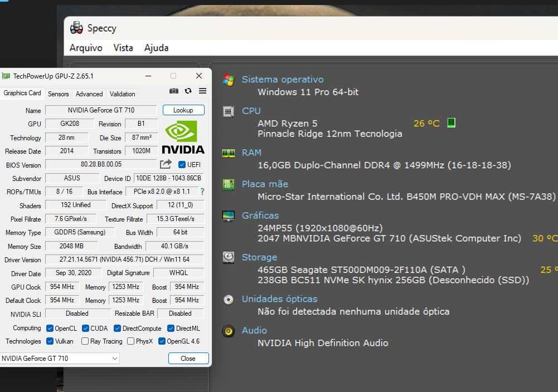Click the BIOS Version field 80.28.B8.00.05
Image resolution: width=558 pixels, height=392 pixels.
click(101, 164)
